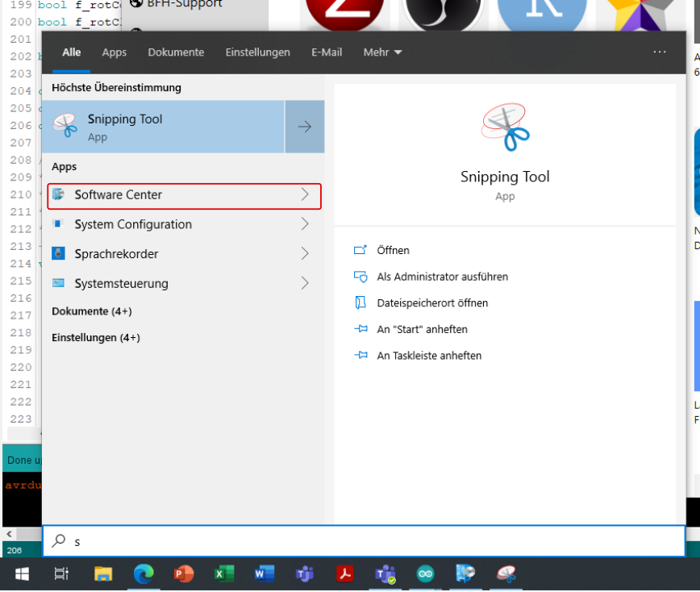This screenshot has height=592, width=700.
Task: Click the Sprachrekorder app icon
Action: click(58, 253)
